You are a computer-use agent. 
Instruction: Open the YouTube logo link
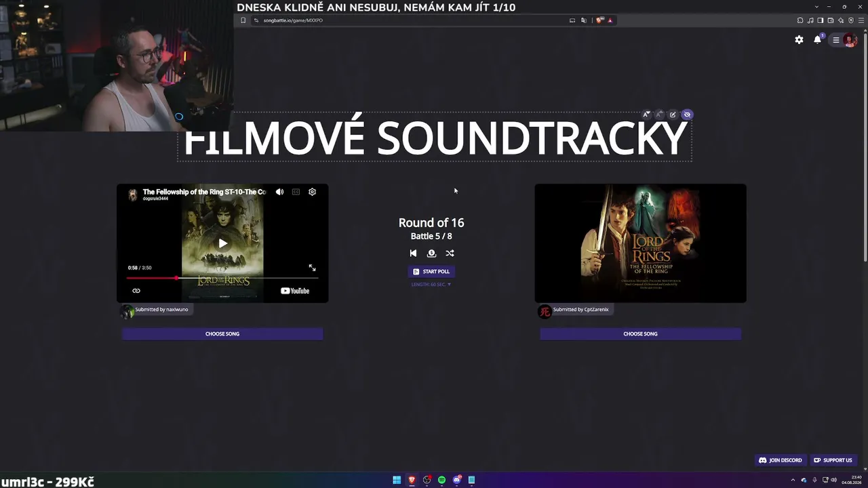(295, 291)
